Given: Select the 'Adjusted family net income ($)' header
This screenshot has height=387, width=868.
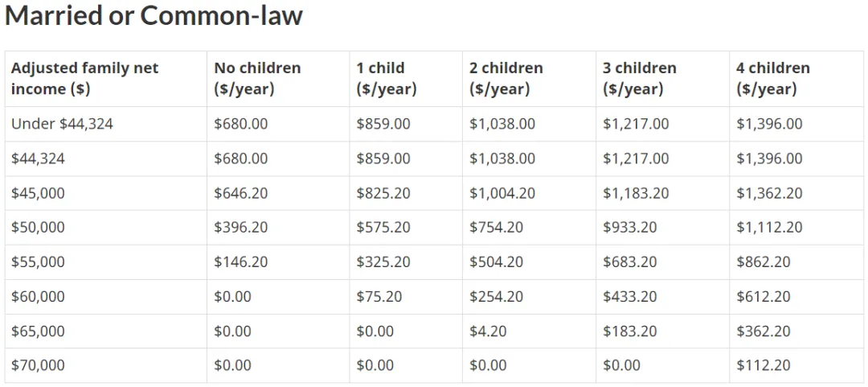Looking at the screenshot, I should (84, 79).
